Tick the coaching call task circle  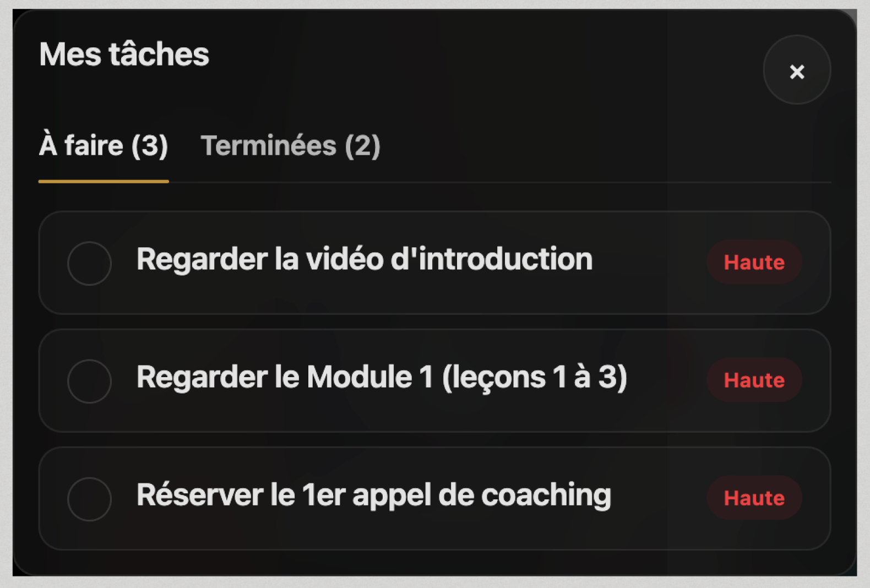[x=89, y=499]
